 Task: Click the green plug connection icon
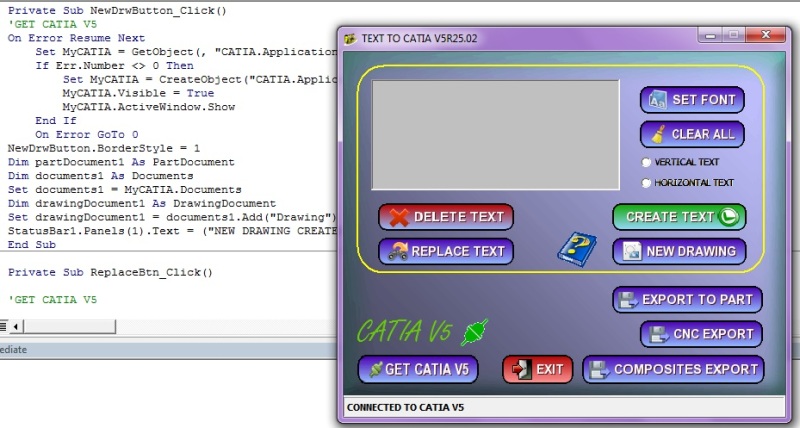click(474, 332)
